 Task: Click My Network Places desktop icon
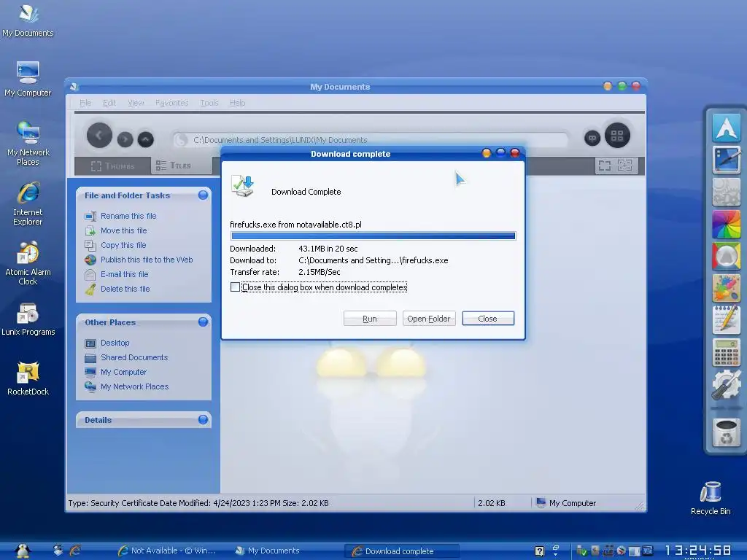[x=28, y=143]
